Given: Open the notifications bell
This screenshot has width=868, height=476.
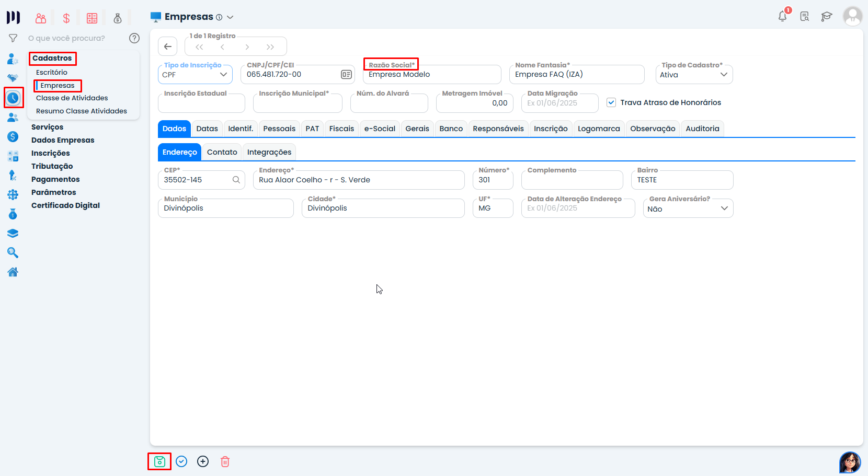Looking at the screenshot, I should tap(782, 16).
